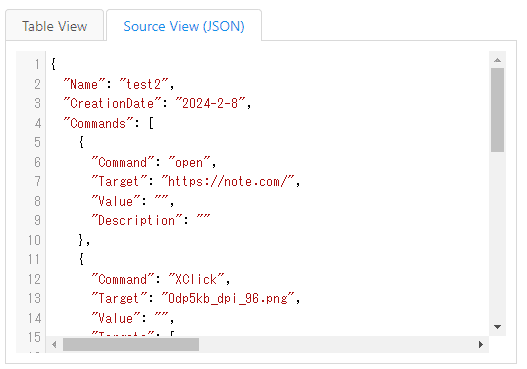Select the Source View (JSON) tab

click(184, 26)
